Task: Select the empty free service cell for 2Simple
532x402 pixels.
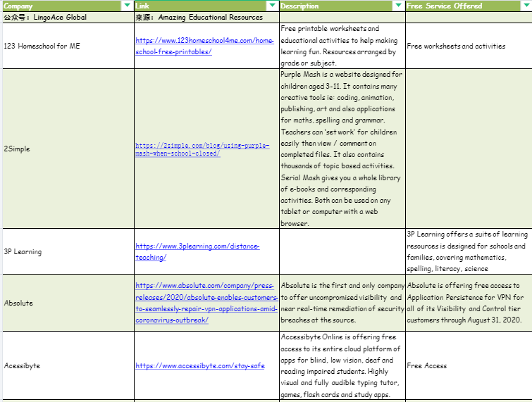Action: point(469,149)
